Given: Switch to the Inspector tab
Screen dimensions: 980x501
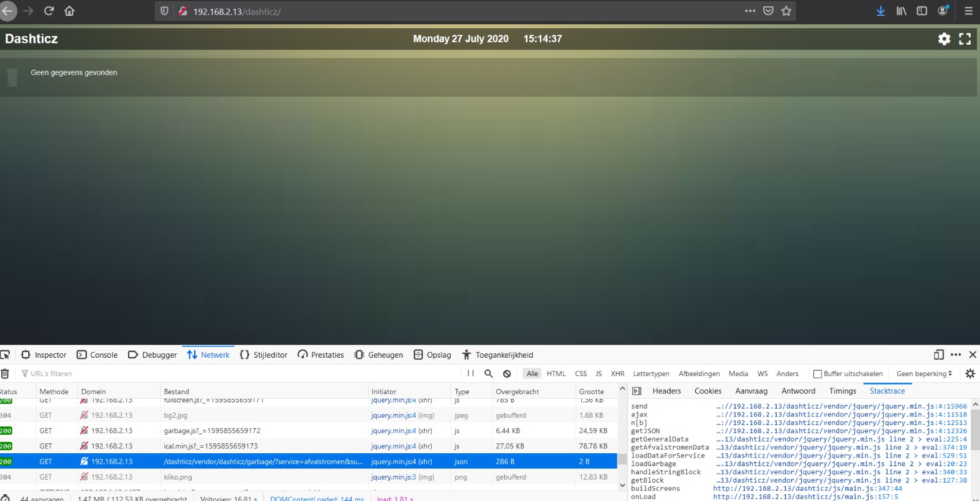Looking at the screenshot, I should point(44,355).
